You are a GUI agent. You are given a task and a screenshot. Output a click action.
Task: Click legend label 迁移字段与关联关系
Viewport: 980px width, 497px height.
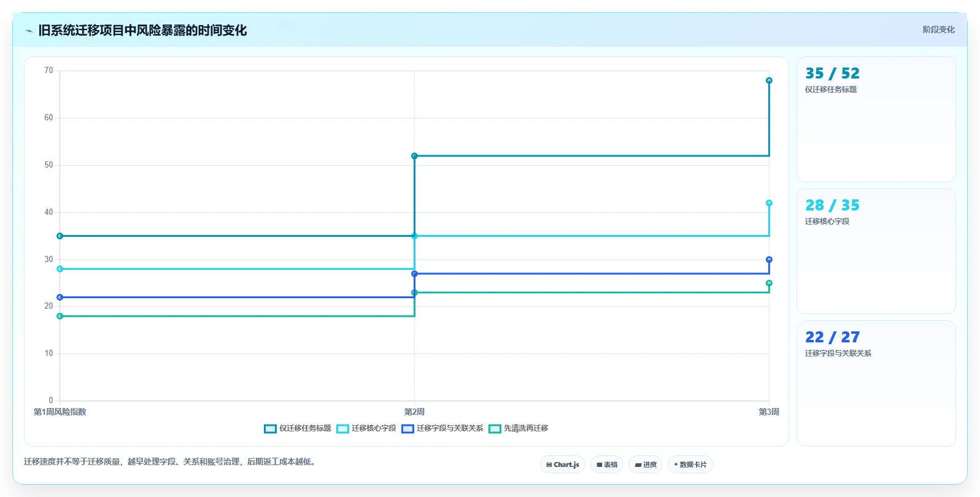click(x=450, y=428)
